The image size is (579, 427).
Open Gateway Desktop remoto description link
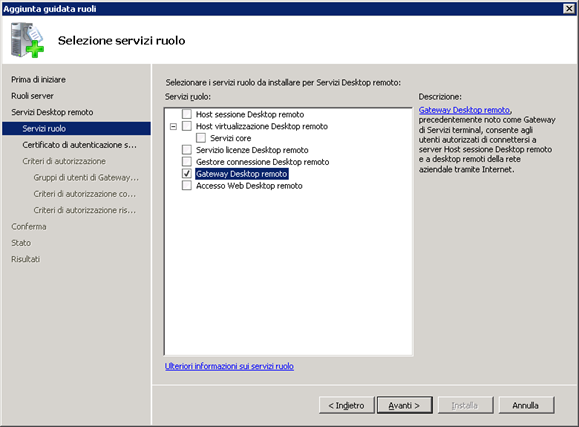[x=464, y=110]
